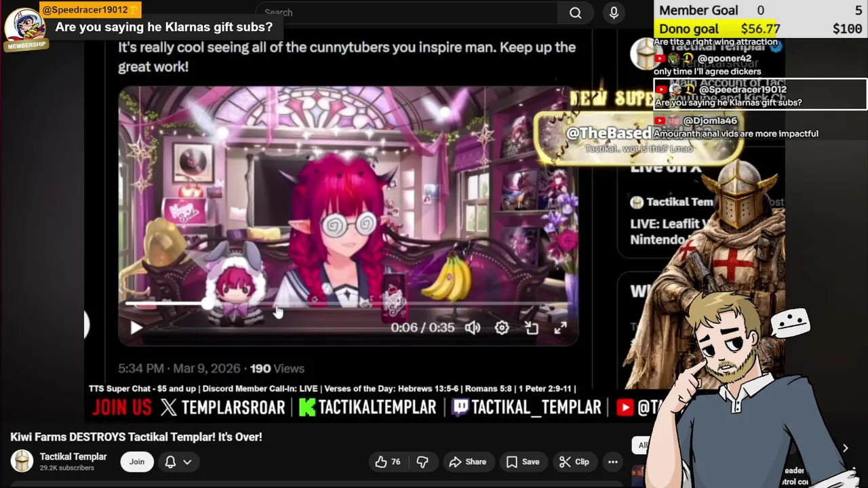The image size is (868, 488).
Task: Click the '190 Views' tweet stat
Action: tap(277, 369)
